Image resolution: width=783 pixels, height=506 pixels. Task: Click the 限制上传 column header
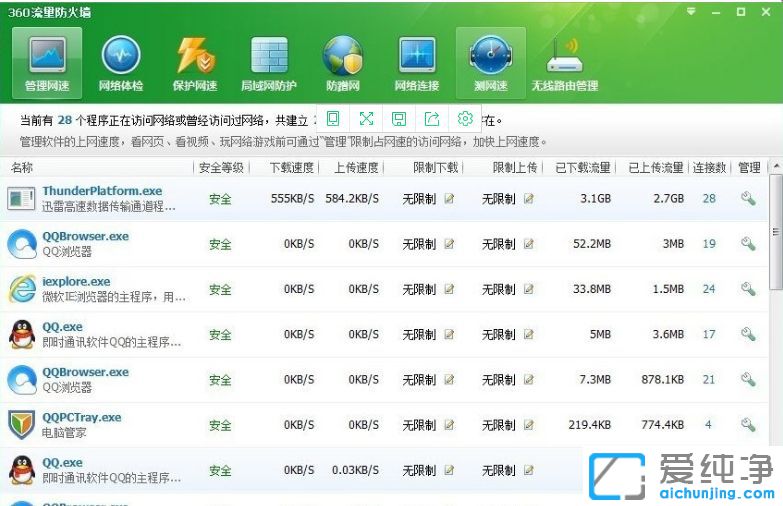pos(515,168)
